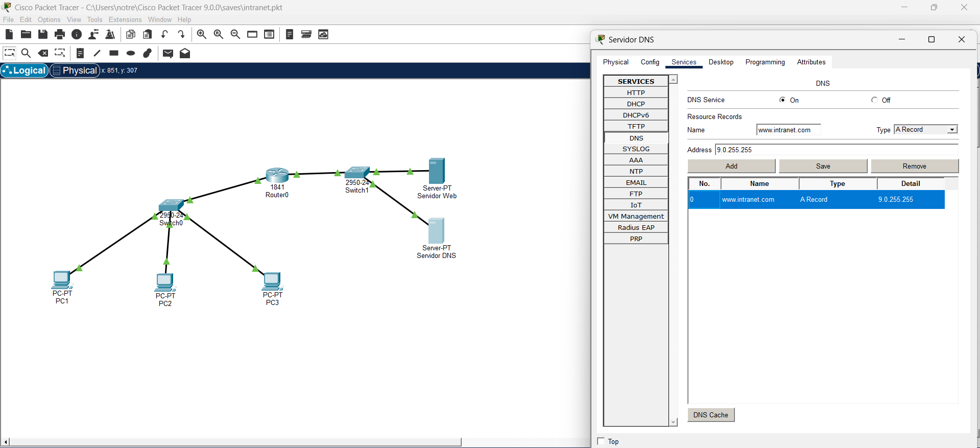The image size is (980, 448).
Task: Undo the last action
Action: (164, 34)
